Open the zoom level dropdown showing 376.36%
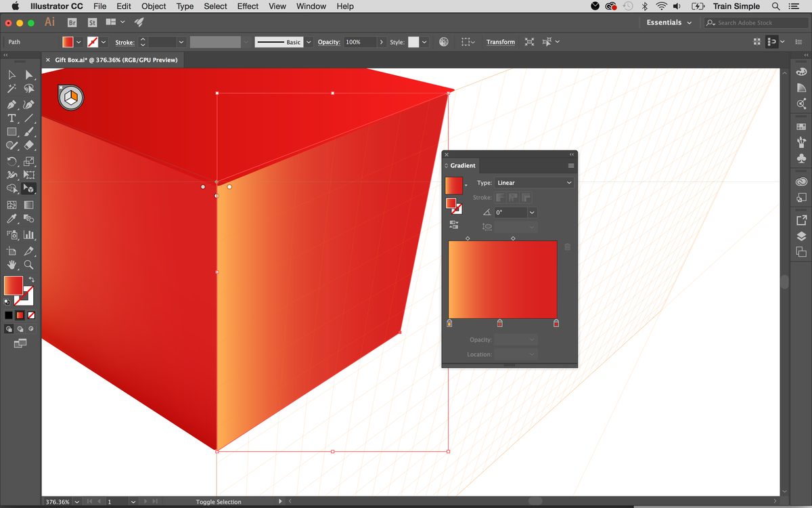Screen dimensions: 812x508 [x=62, y=502]
